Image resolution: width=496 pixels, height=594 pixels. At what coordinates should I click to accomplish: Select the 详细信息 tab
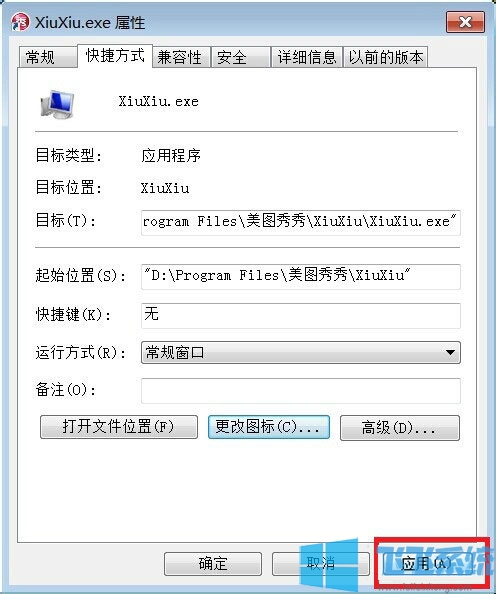307,57
